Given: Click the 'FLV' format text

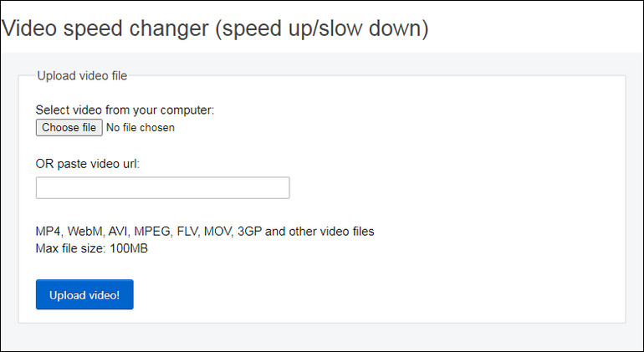Looking at the screenshot, I should [187, 232].
